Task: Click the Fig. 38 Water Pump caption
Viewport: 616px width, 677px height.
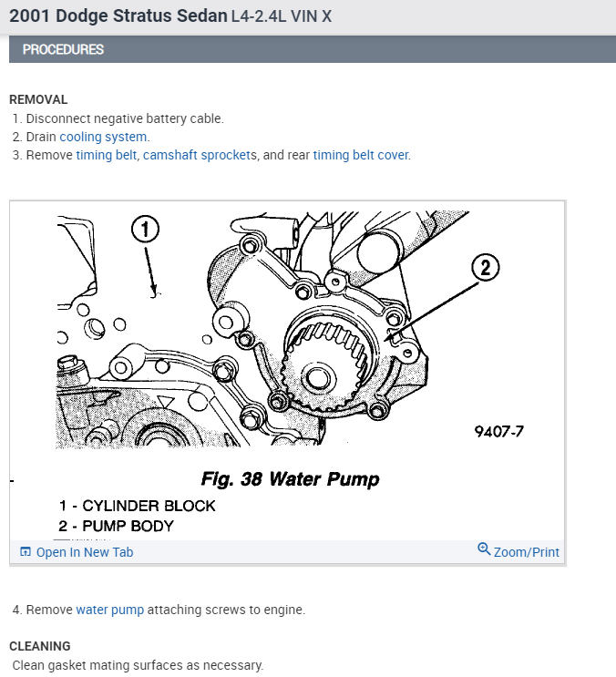Action: pyautogui.click(x=290, y=479)
